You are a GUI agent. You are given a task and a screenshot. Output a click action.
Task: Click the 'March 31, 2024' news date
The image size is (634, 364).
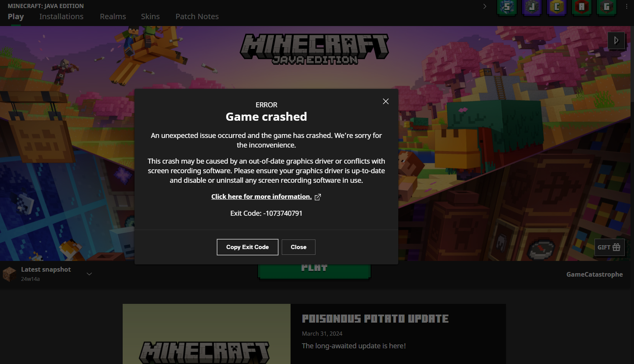322,334
